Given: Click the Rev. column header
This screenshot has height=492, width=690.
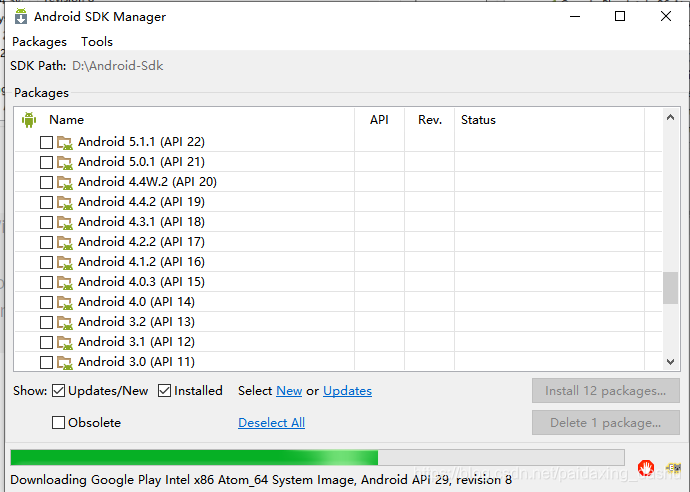Looking at the screenshot, I should pos(430,120).
